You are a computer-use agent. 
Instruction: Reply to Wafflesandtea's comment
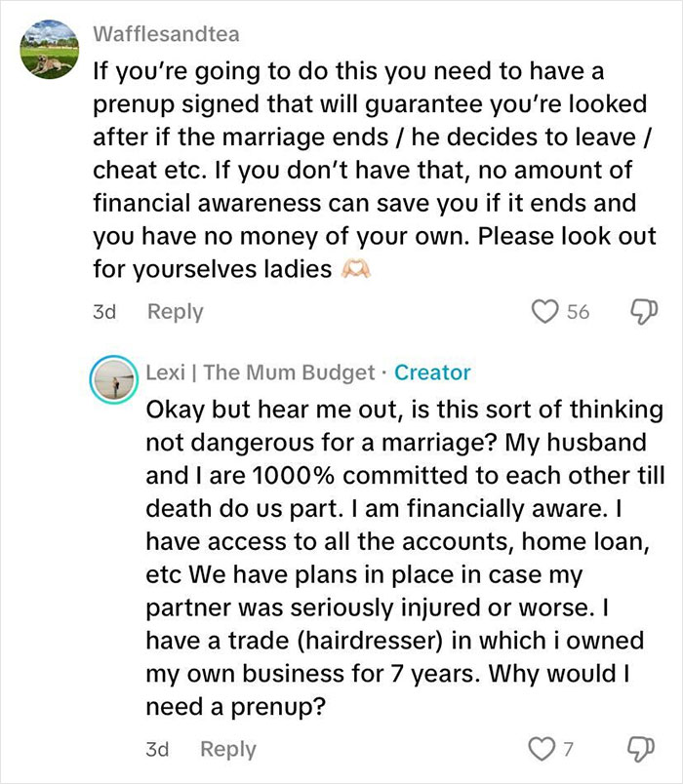click(x=177, y=311)
